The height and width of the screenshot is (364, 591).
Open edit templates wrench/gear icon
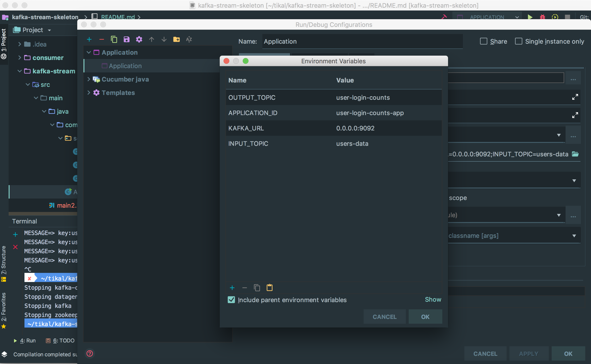[x=139, y=39]
